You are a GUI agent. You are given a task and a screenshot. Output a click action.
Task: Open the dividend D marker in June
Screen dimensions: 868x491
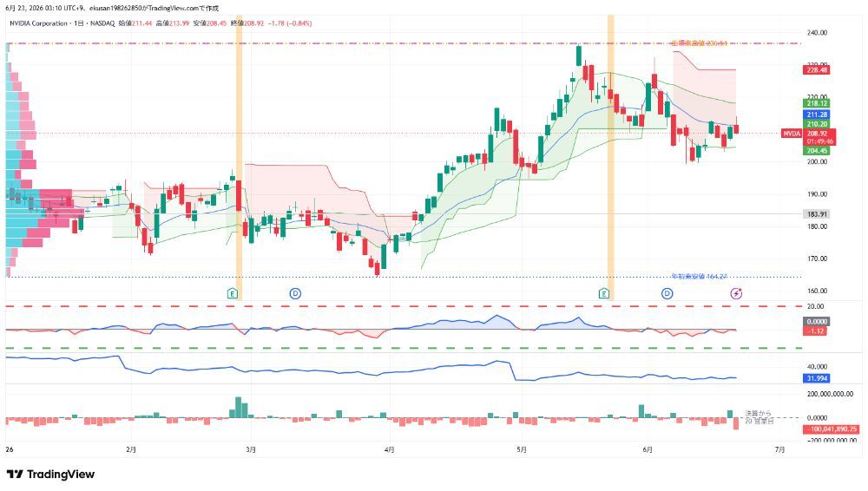tap(667, 293)
